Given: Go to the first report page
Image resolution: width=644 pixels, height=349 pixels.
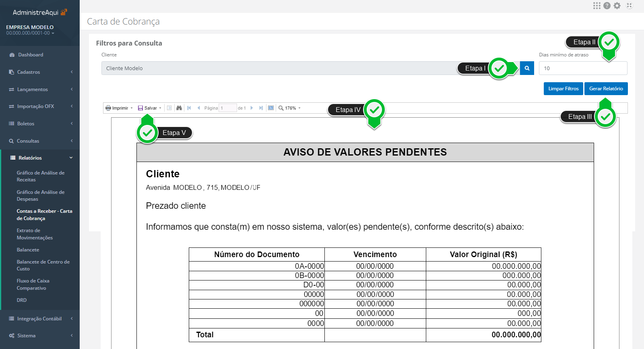Looking at the screenshot, I should [189, 108].
